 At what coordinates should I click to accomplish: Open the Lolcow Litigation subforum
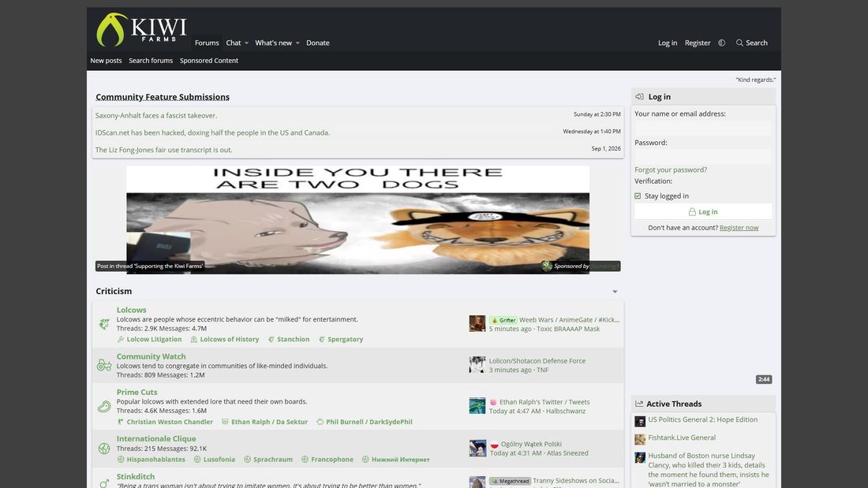(154, 339)
